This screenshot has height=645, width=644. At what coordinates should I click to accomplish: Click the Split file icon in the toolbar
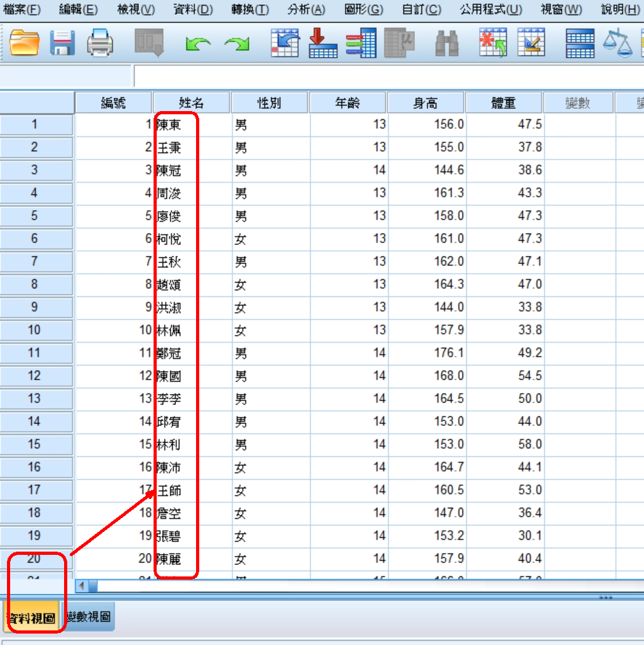(580, 44)
